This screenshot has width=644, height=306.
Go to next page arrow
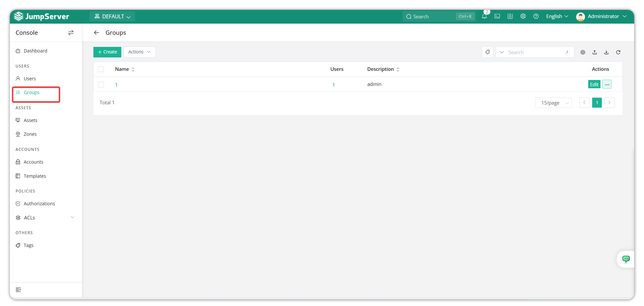pos(610,103)
